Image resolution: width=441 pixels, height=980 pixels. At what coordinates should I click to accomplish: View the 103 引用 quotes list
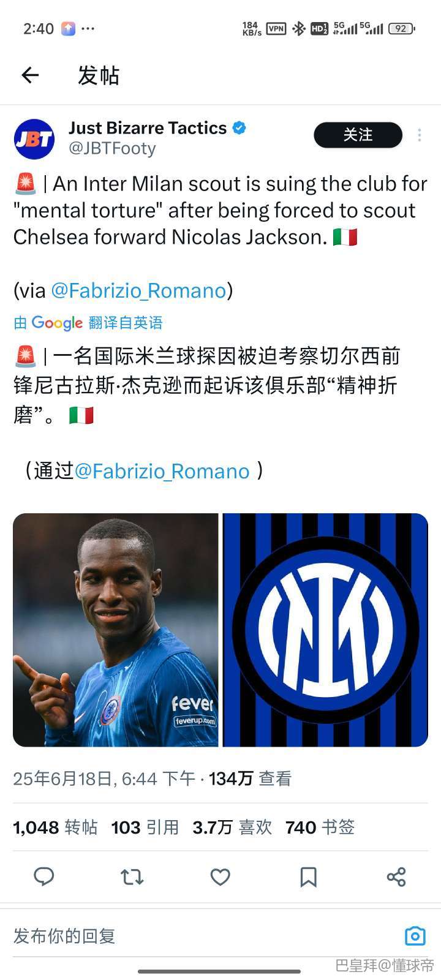[145, 827]
